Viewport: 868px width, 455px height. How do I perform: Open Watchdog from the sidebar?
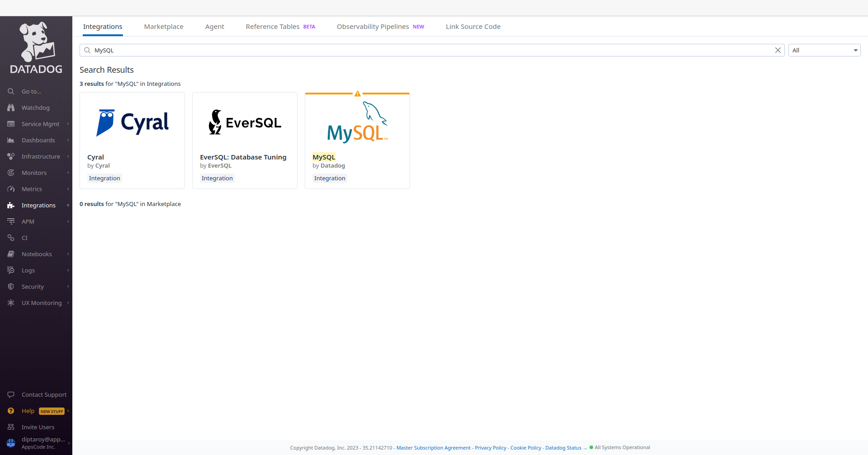coord(36,108)
